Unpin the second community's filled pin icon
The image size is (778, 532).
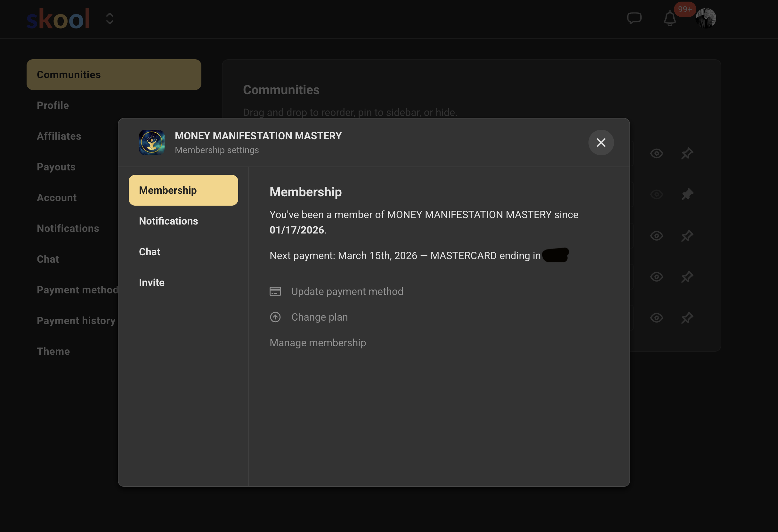(x=687, y=194)
